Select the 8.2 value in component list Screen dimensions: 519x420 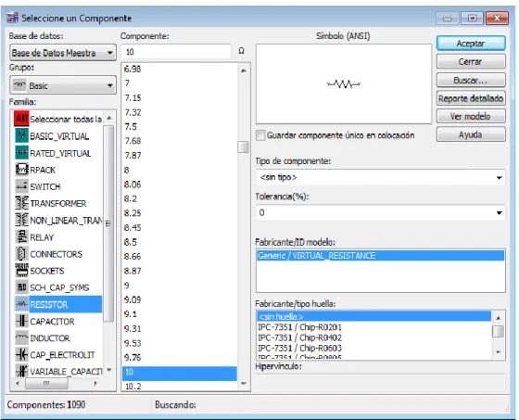131,198
